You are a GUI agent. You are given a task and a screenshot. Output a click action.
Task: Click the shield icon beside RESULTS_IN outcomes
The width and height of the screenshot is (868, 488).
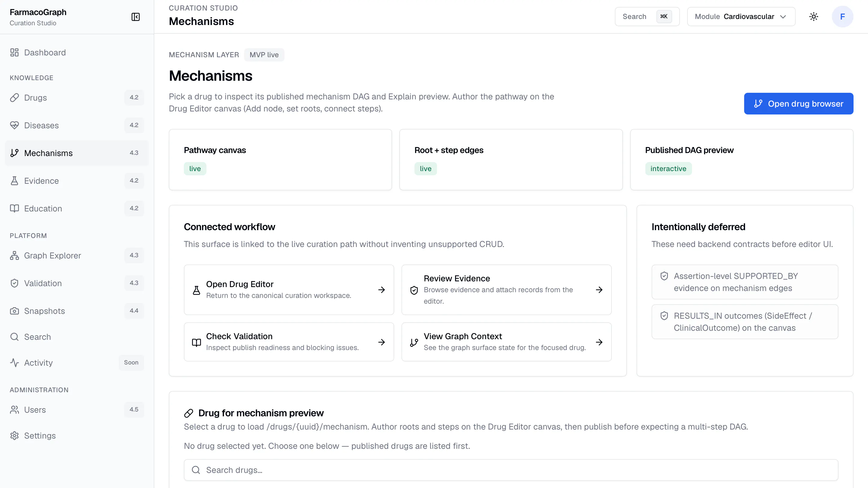click(664, 316)
